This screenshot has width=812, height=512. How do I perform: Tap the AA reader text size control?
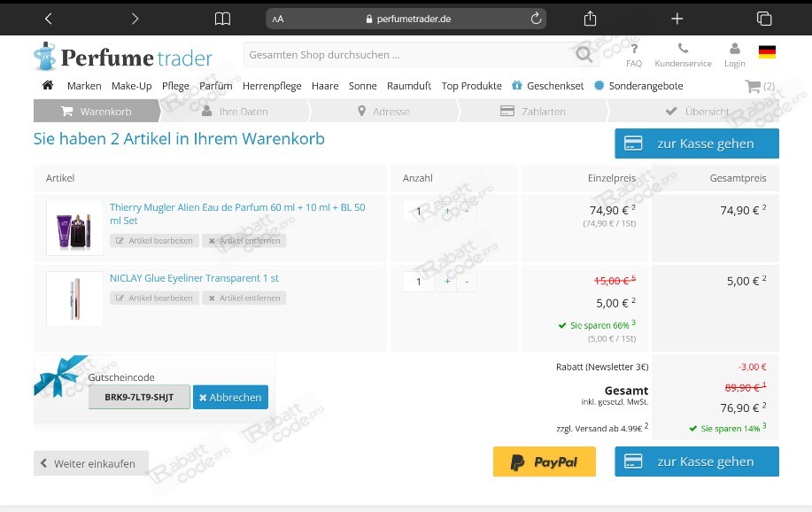click(x=278, y=19)
